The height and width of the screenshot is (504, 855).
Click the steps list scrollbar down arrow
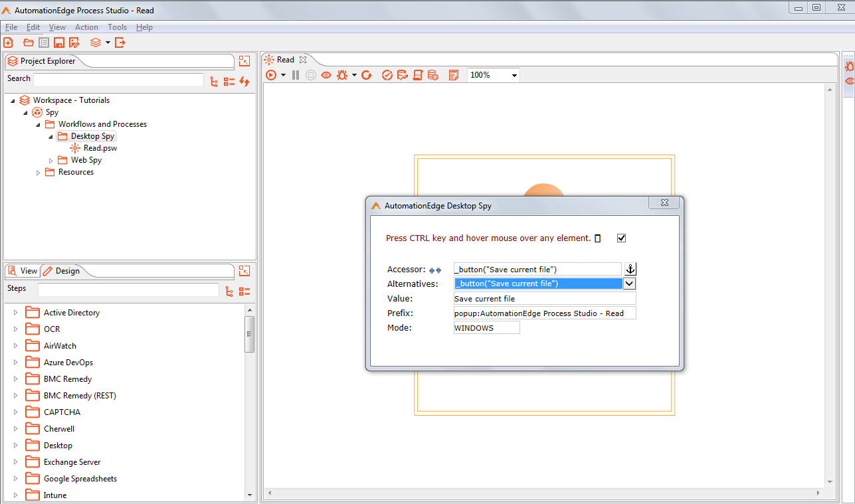pyautogui.click(x=250, y=495)
